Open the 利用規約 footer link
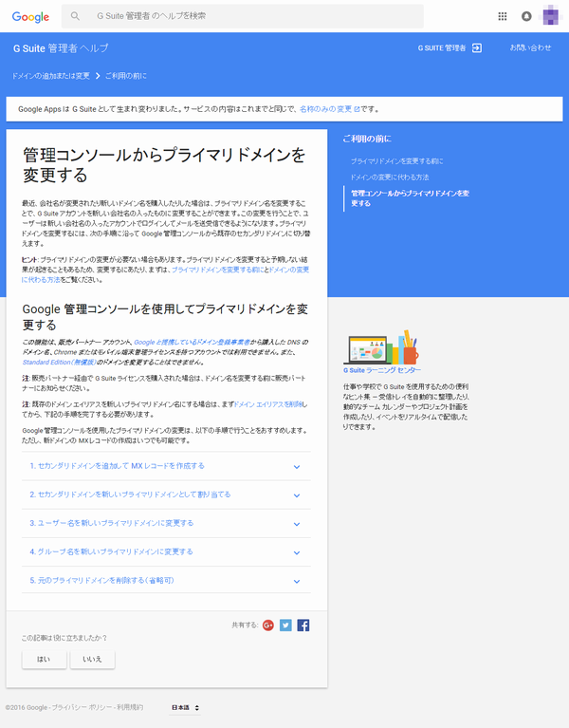569x728 pixels. pos(130,707)
